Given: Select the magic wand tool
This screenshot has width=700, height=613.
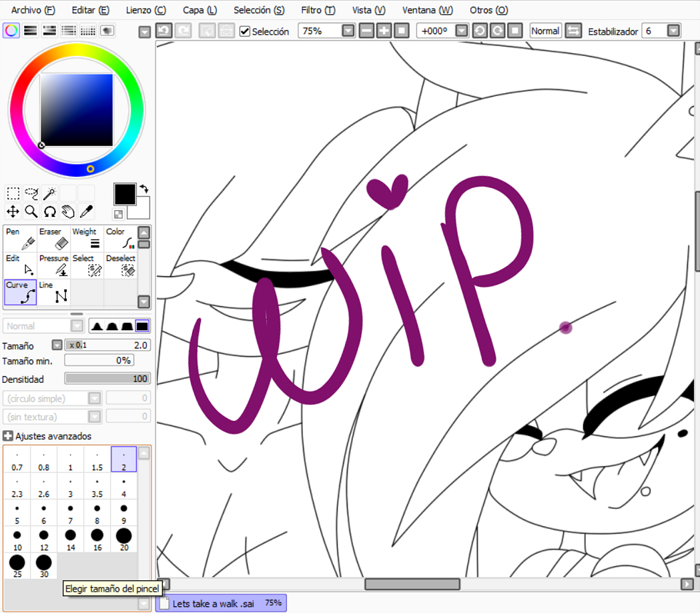Looking at the screenshot, I should (49, 193).
